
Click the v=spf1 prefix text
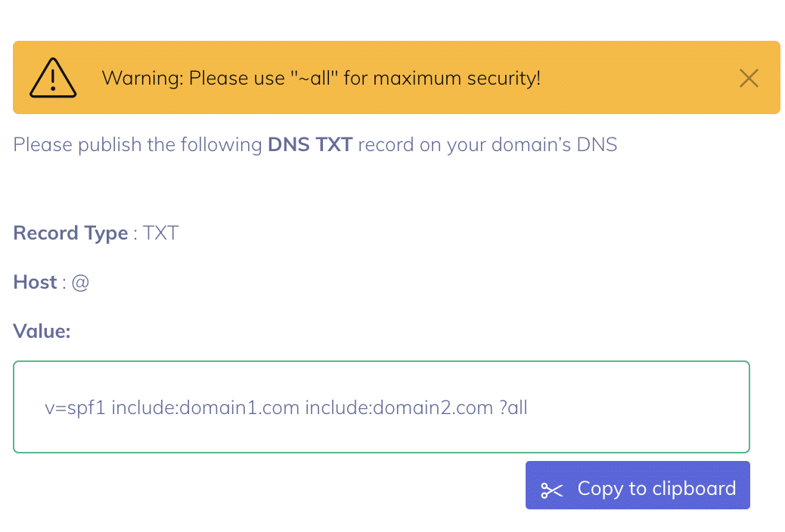point(75,408)
